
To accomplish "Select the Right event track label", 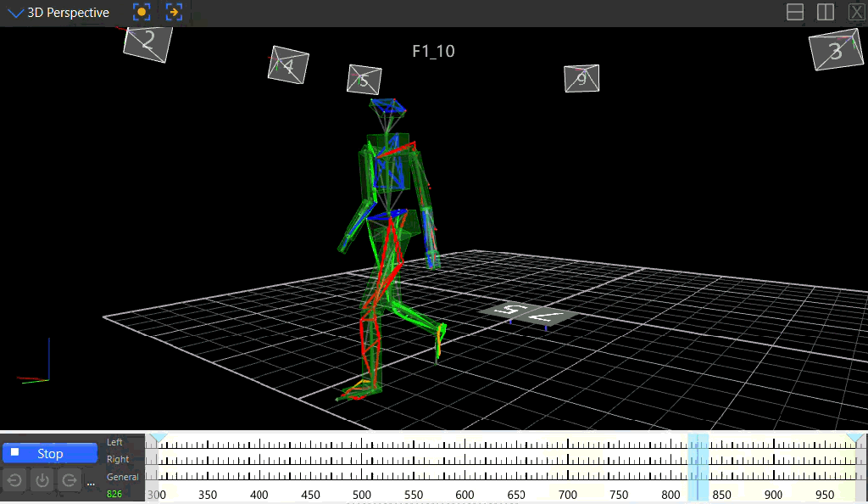I will click(118, 459).
